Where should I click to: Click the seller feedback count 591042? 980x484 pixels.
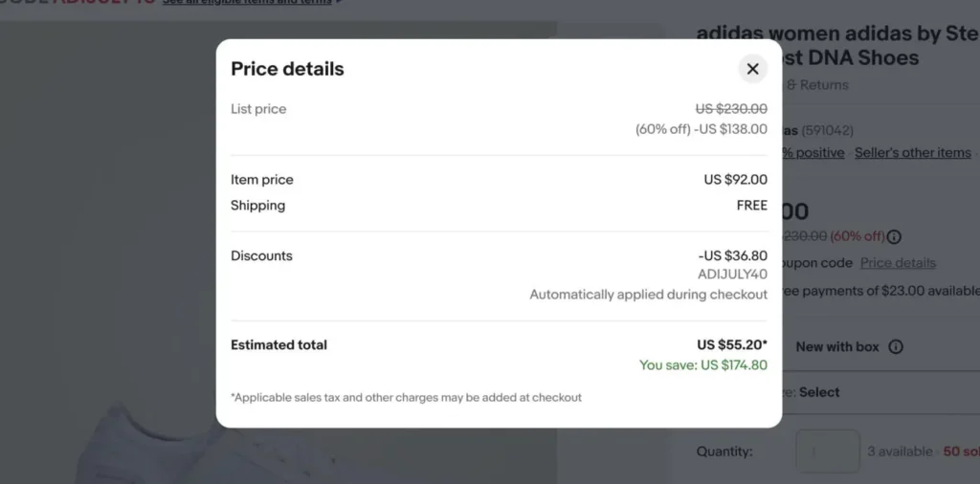(828, 130)
